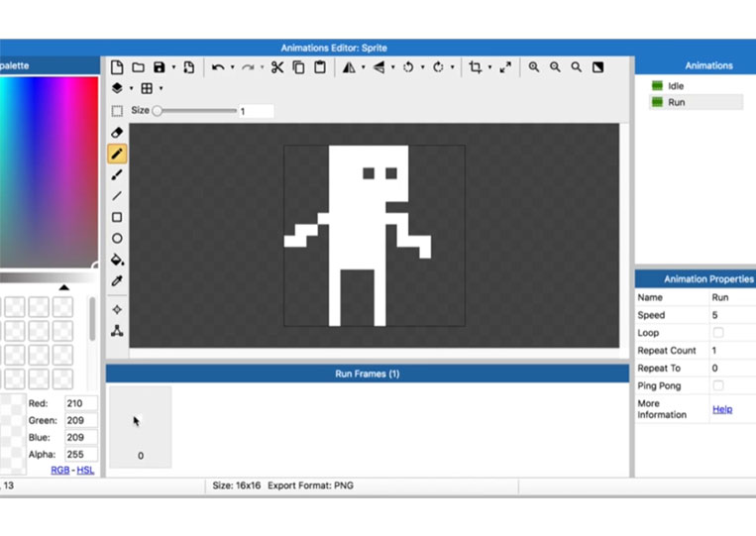Click the brush Size slider handle

click(x=157, y=111)
